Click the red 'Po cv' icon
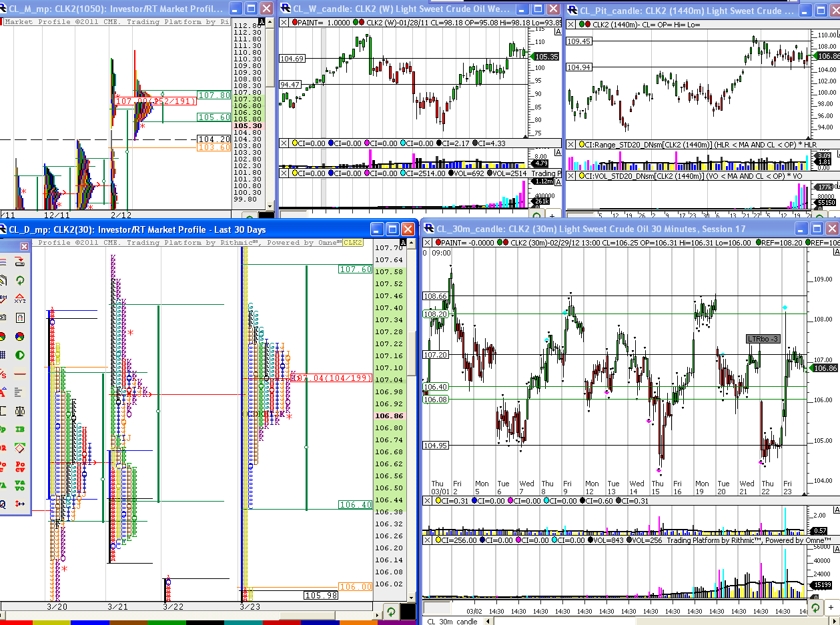This screenshot has width=840, height=625. coord(20,467)
